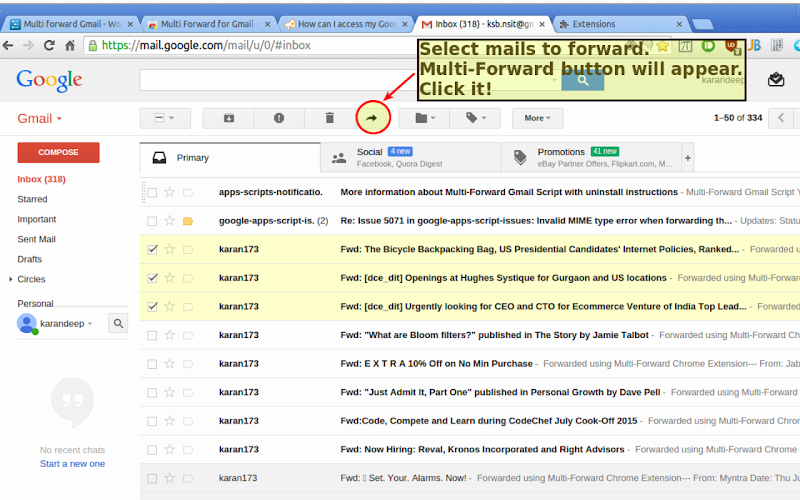Toggle importance marker on apps-scripts-notificatio mail
Image resolution: width=800 pixels, height=500 pixels.
pos(188,192)
